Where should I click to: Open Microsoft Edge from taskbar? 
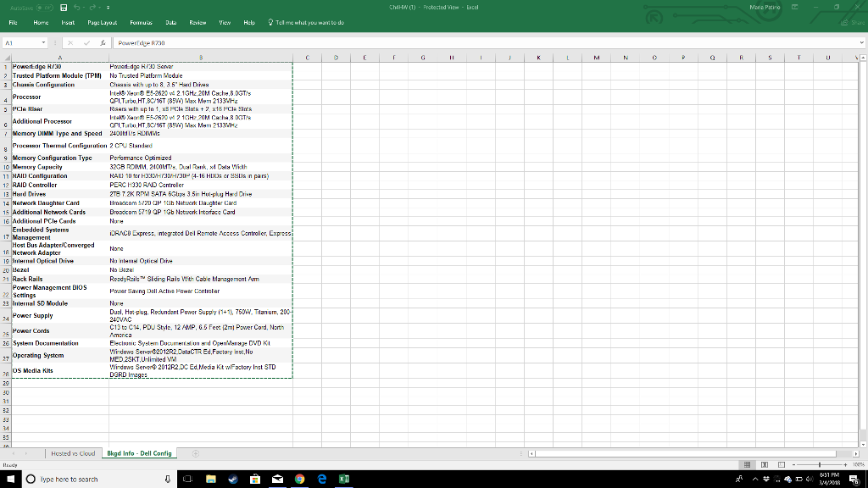(x=321, y=480)
